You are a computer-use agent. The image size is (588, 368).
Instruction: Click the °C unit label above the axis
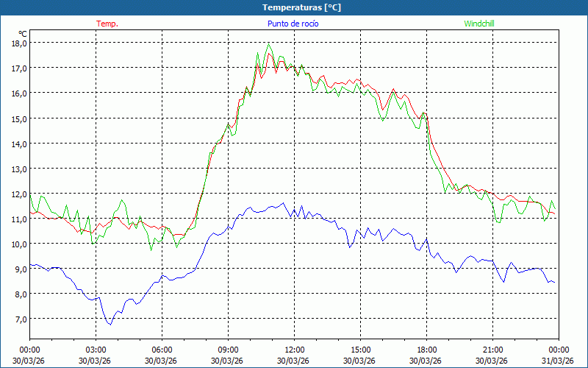pos(23,34)
